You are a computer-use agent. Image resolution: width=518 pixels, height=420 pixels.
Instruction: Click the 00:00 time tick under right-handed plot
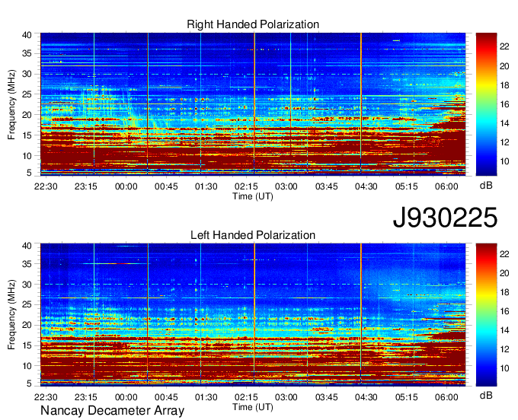coord(126,186)
